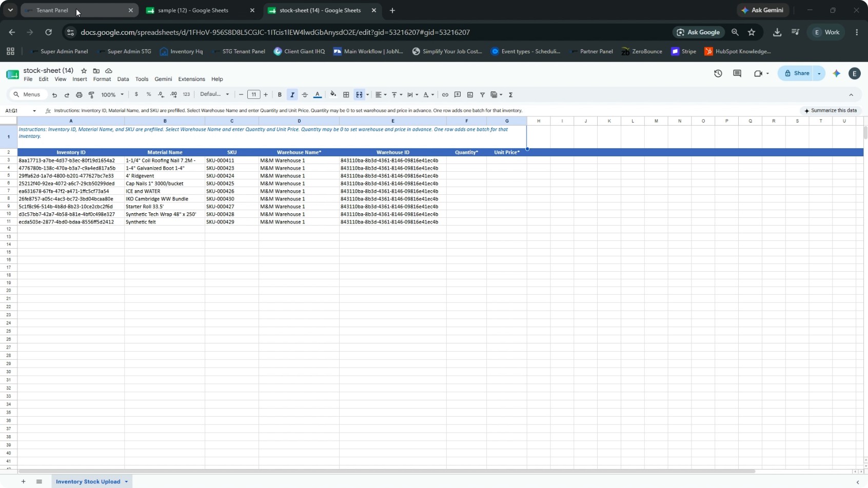Viewport: 868px width, 488px height.
Task: Click the Gemini sparkle icon
Action: pos(837,73)
